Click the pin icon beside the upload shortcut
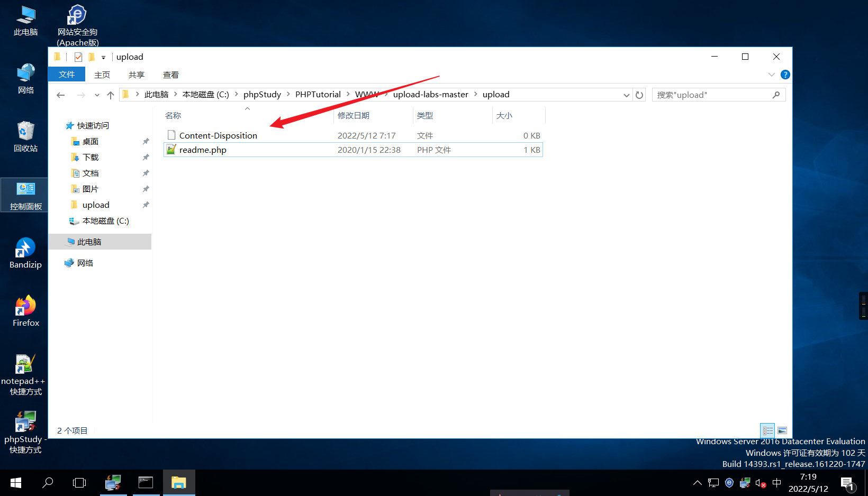 tap(146, 205)
